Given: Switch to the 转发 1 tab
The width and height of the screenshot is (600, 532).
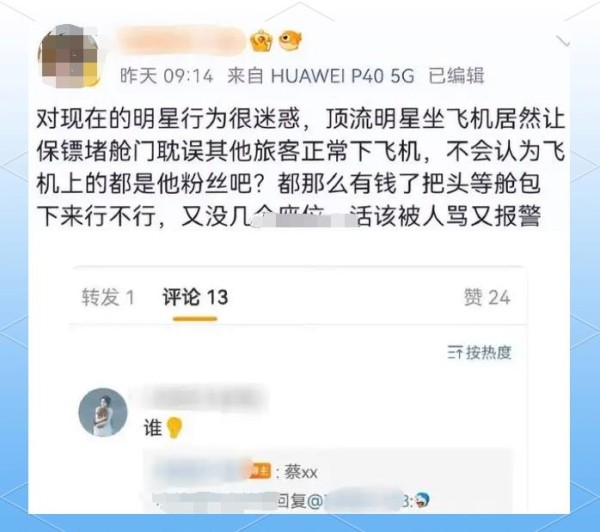Looking at the screenshot, I should 108,297.
